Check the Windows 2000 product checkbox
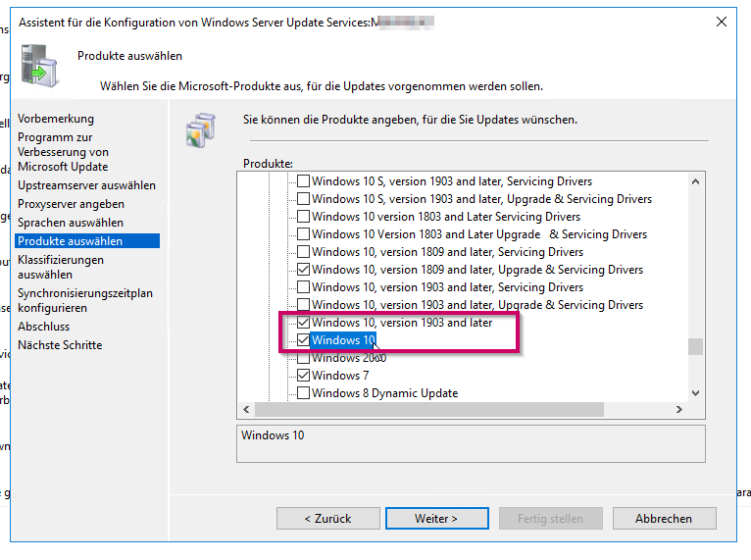Viewport: 751px width, 560px height. [x=303, y=358]
